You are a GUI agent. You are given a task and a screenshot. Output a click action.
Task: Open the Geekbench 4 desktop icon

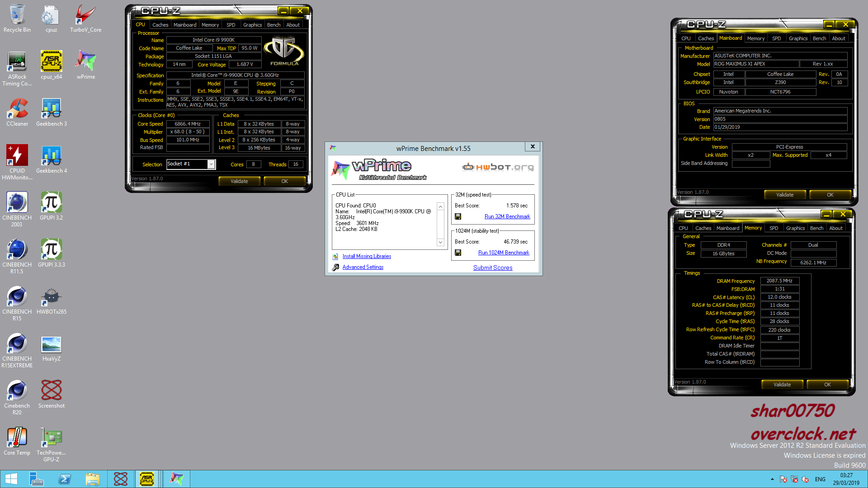[51, 160]
